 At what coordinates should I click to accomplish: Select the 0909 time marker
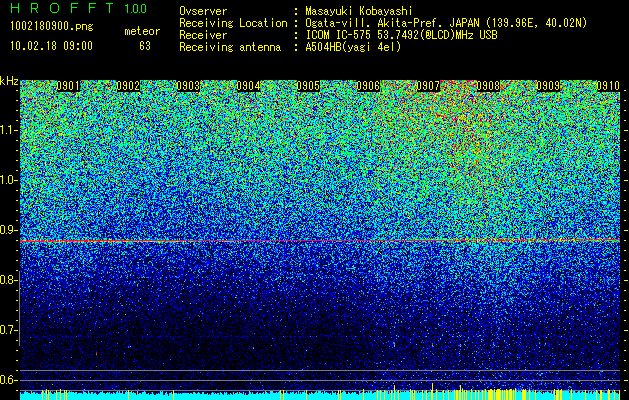548,86
